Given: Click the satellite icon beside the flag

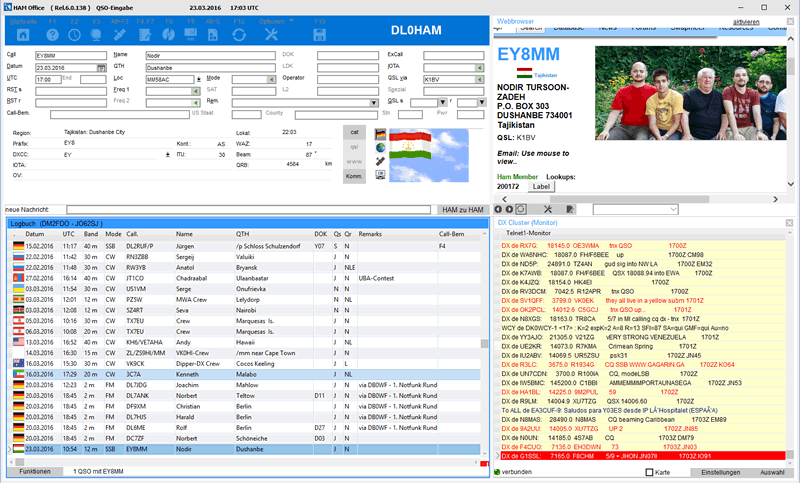Looking at the screenshot, I should coord(380,160).
